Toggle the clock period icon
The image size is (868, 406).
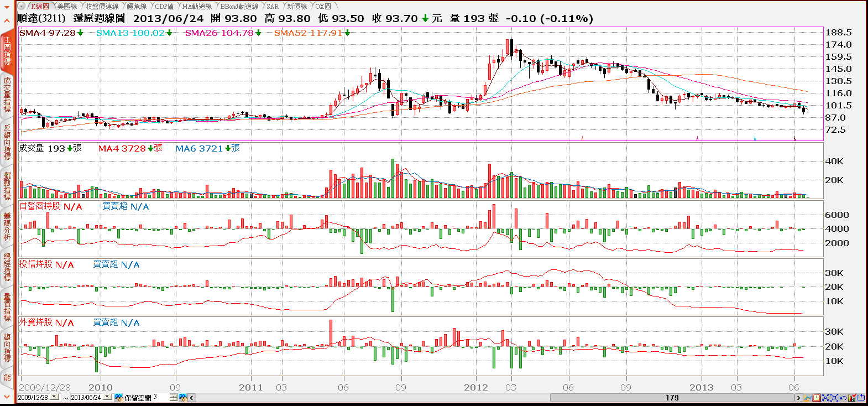(817, 398)
